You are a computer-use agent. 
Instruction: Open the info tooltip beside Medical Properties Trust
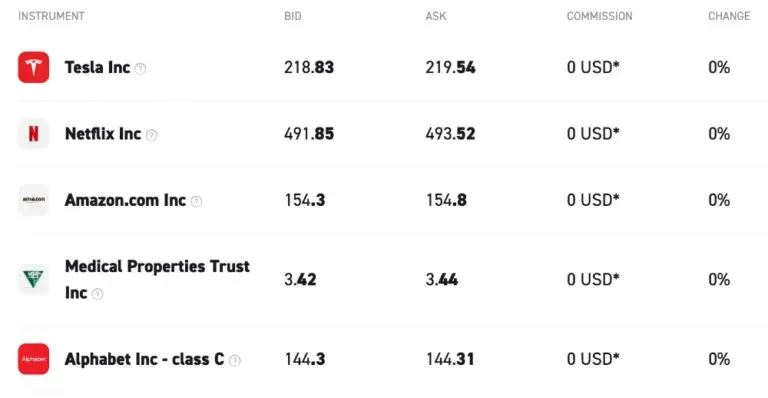click(97, 294)
